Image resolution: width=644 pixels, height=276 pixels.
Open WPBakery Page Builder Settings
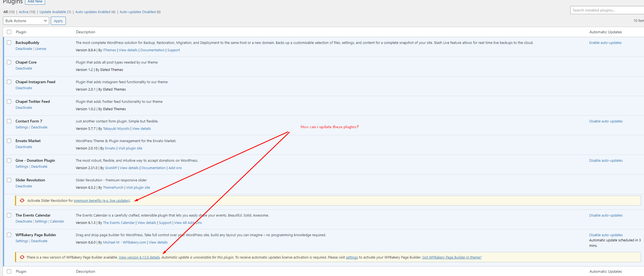(x=22, y=241)
